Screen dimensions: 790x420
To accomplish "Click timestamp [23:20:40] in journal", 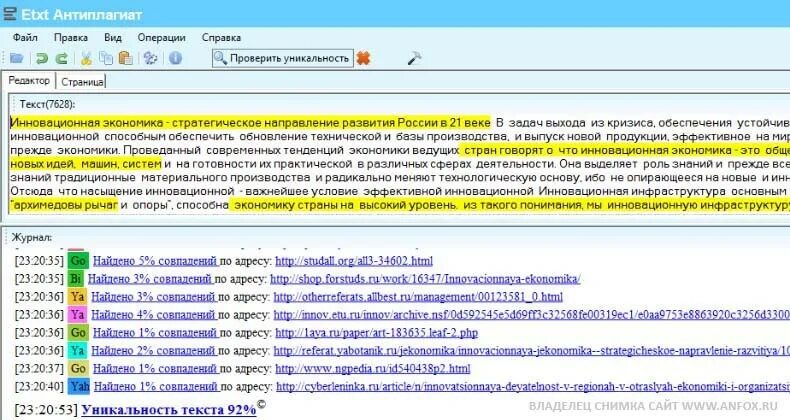I will (39, 386).
